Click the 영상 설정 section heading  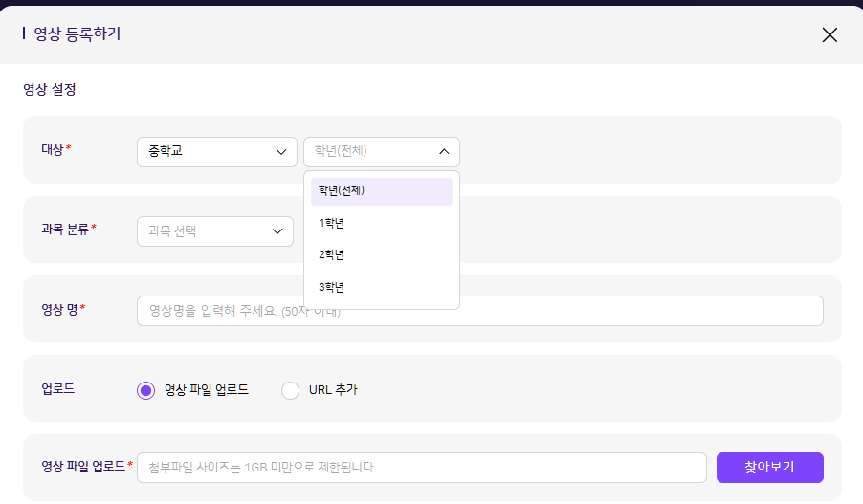pos(50,90)
